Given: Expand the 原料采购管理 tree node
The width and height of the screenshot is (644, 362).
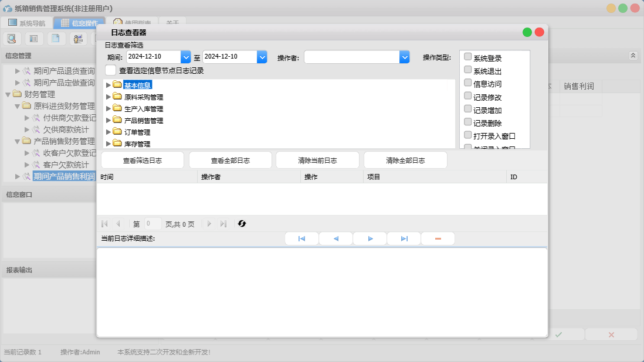Looking at the screenshot, I should point(109,97).
